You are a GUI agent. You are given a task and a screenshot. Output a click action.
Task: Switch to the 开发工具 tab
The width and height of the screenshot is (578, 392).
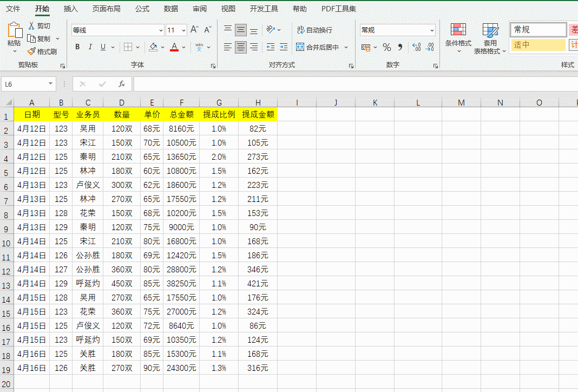[x=264, y=9]
